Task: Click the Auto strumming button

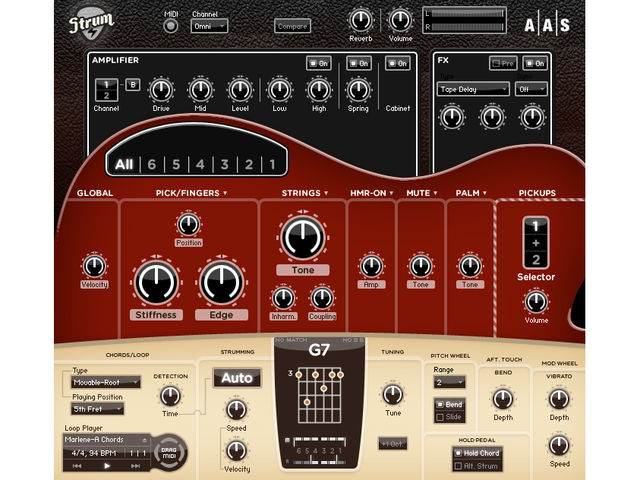Action: (x=237, y=378)
